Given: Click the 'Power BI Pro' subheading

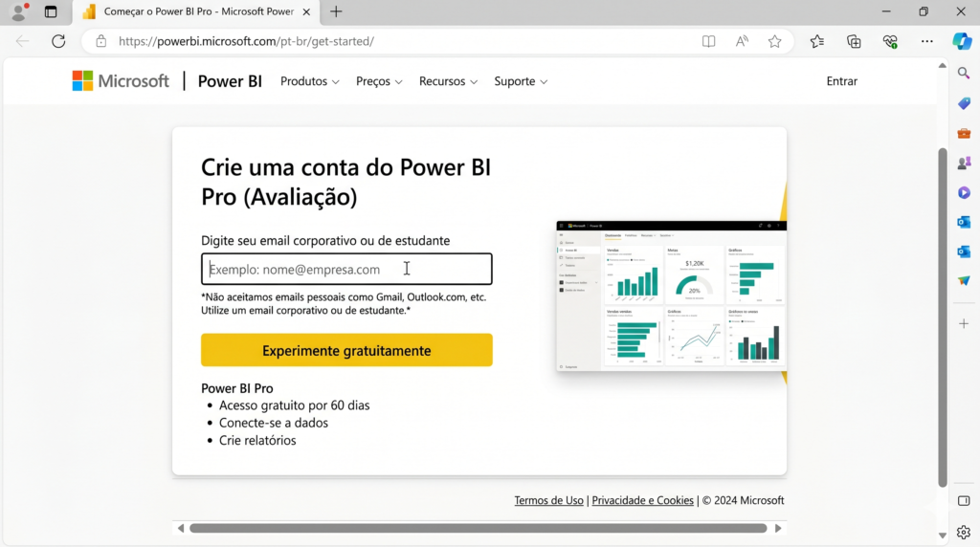Looking at the screenshot, I should point(237,387).
